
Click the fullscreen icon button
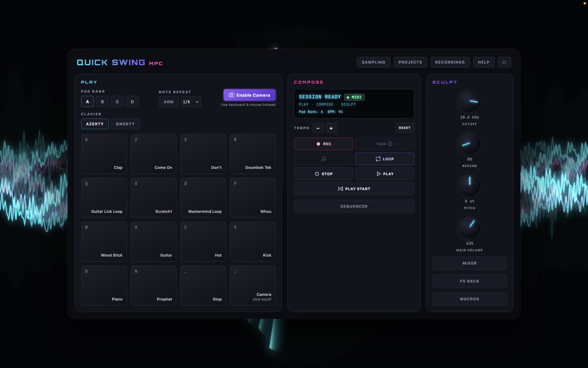coord(504,62)
